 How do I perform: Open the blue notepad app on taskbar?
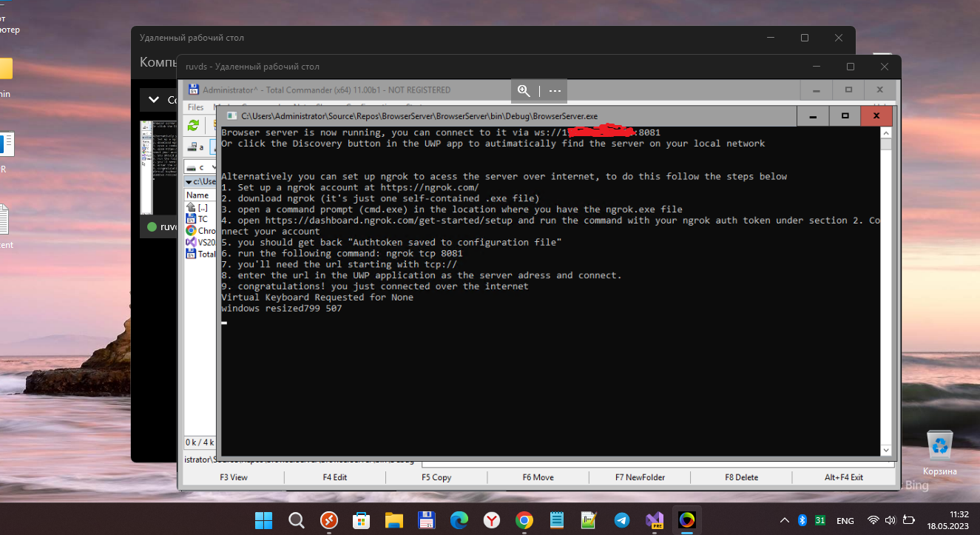[x=557, y=520]
